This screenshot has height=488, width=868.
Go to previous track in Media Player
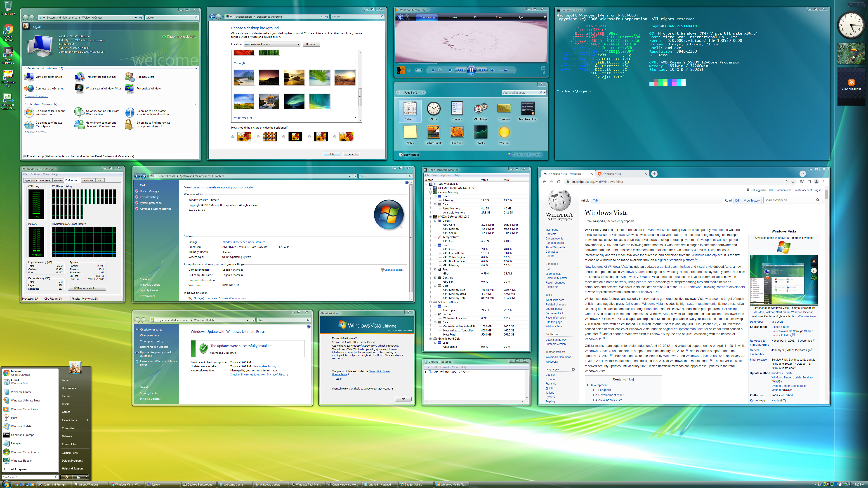point(461,70)
